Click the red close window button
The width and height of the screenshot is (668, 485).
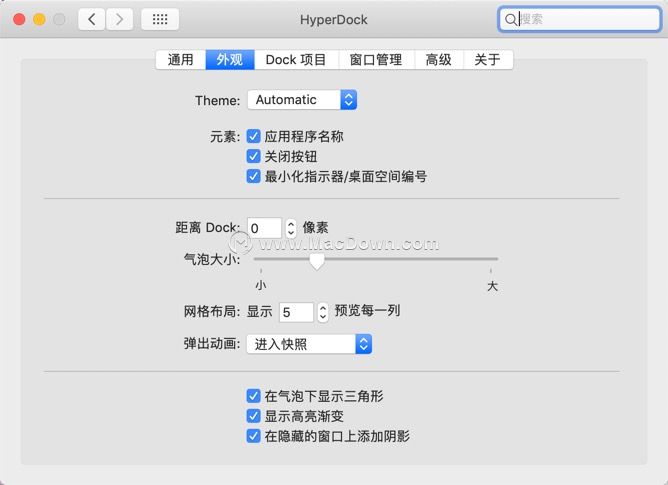(x=19, y=19)
